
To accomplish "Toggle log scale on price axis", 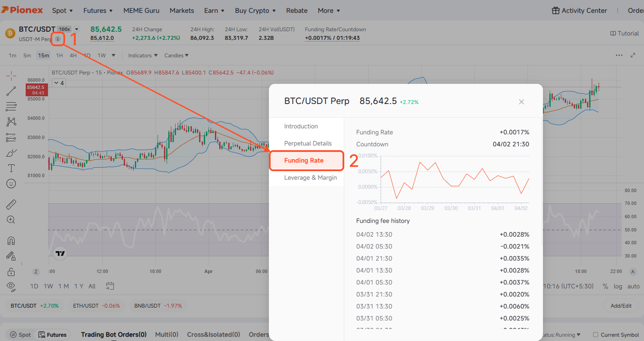I will tap(618, 286).
